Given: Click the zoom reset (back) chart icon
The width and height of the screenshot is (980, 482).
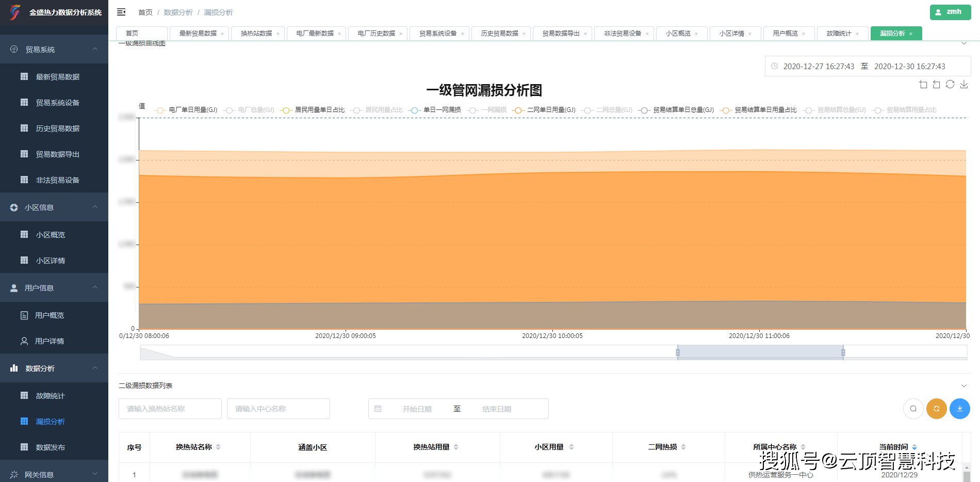Looking at the screenshot, I should pos(937,84).
